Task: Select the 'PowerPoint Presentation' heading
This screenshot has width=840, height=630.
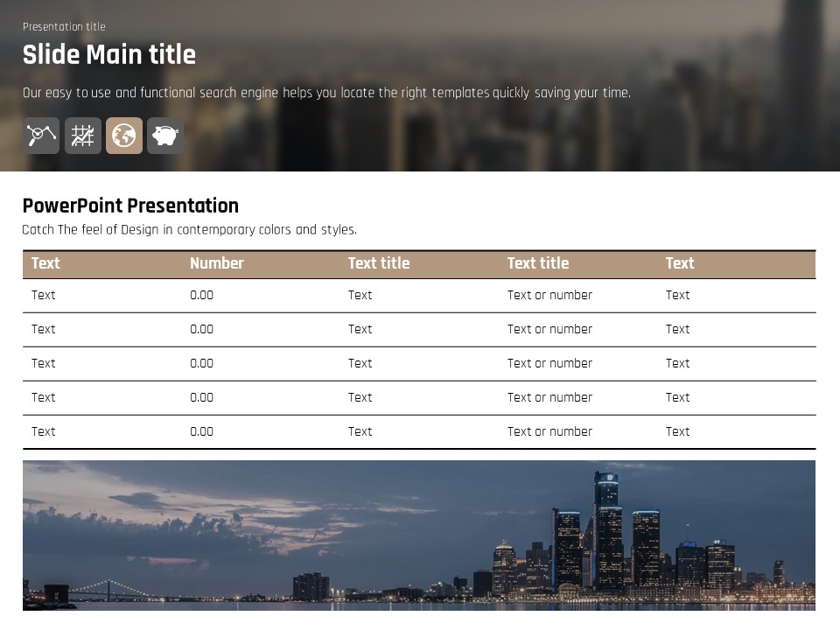Action: tap(130, 206)
